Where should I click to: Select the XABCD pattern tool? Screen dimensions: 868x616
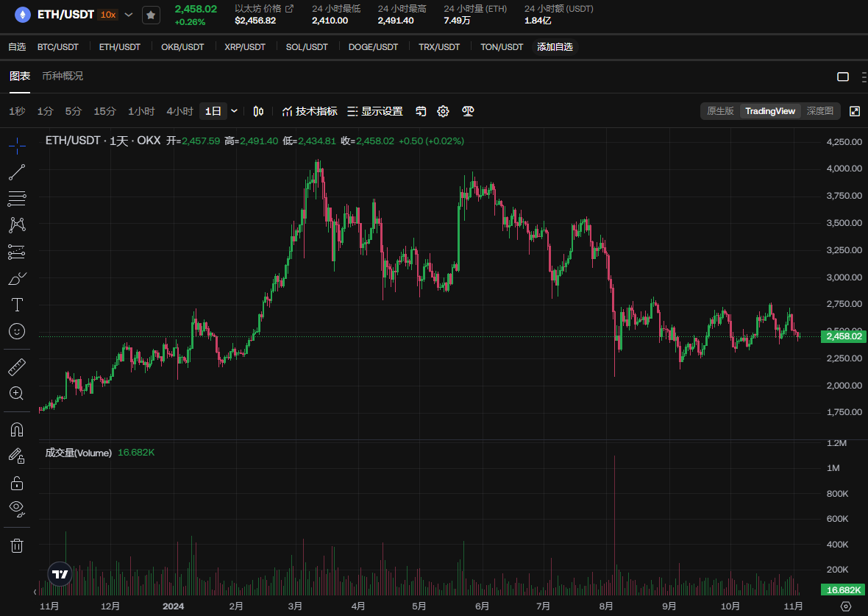(x=17, y=225)
